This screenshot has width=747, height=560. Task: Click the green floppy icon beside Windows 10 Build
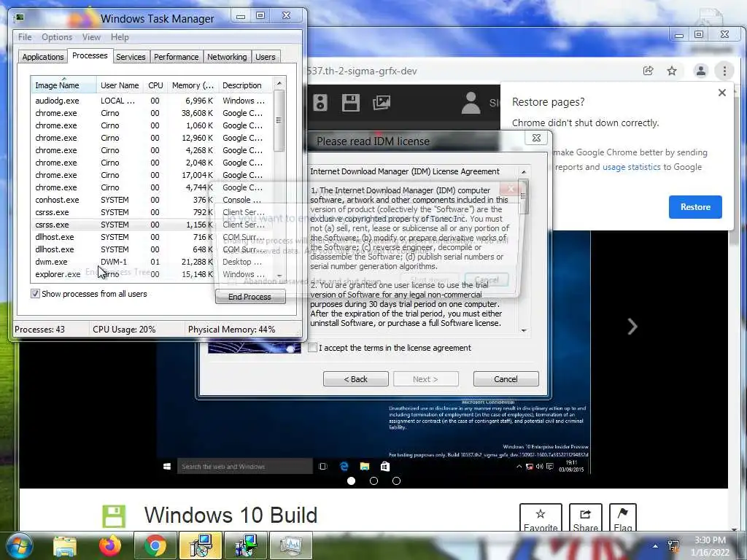tap(114, 516)
